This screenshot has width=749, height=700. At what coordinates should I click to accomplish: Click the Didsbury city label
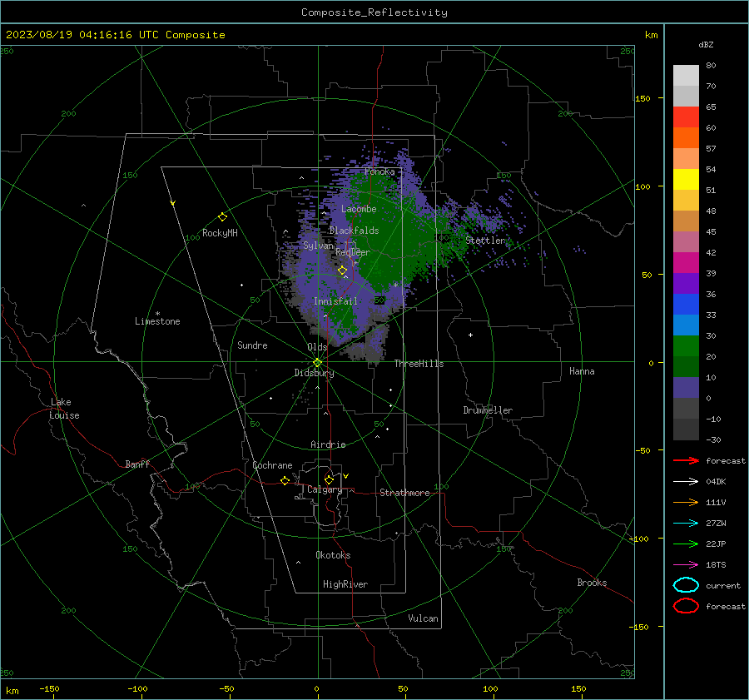point(315,373)
